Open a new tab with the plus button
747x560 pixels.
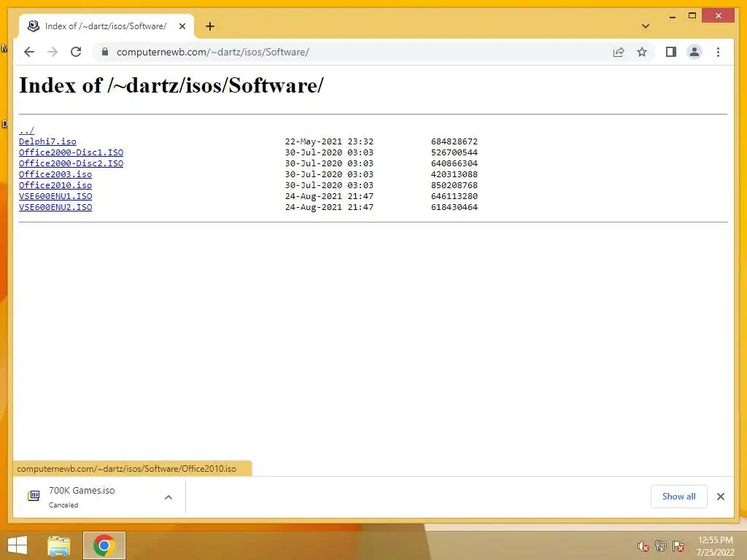point(209,26)
